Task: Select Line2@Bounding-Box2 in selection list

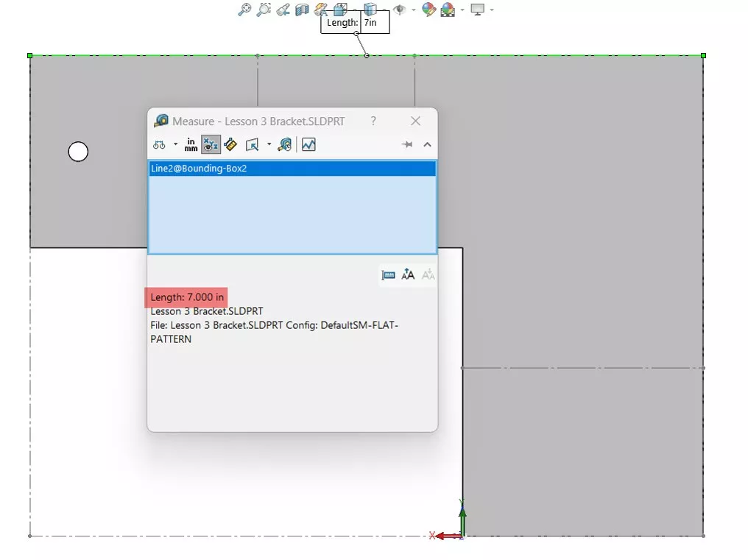Action: pyautogui.click(x=292, y=169)
